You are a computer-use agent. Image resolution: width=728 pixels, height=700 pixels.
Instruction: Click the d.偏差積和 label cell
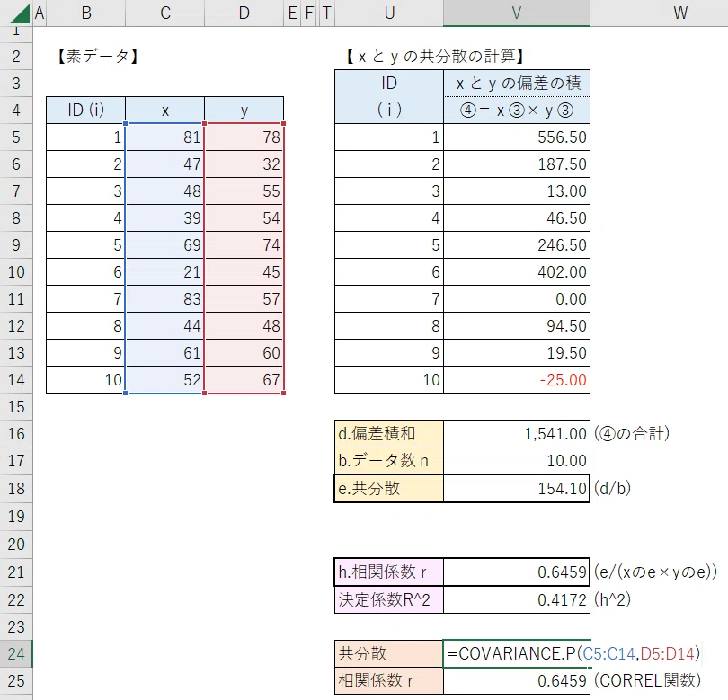pos(389,433)
